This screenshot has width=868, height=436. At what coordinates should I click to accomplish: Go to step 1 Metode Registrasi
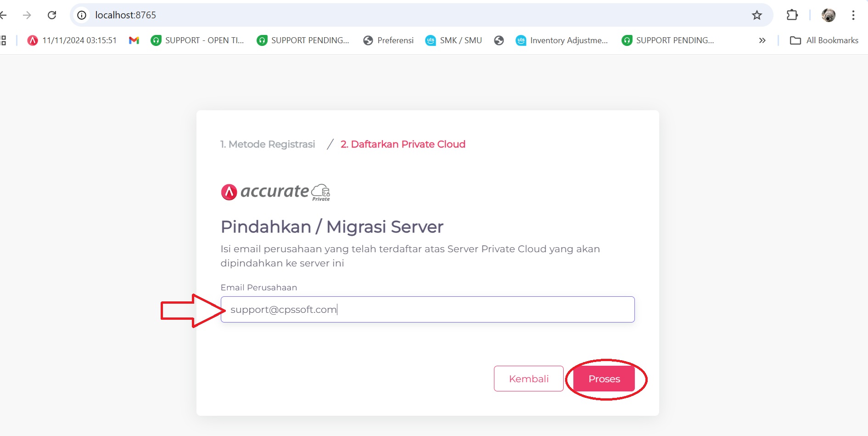[268, 144]
